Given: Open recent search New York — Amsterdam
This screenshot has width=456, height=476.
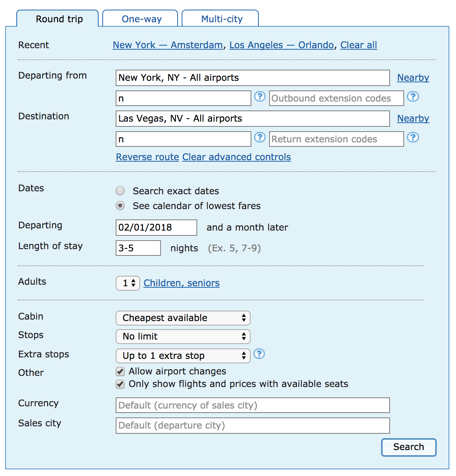Looking at the screenshot, I should click(168, 45).
